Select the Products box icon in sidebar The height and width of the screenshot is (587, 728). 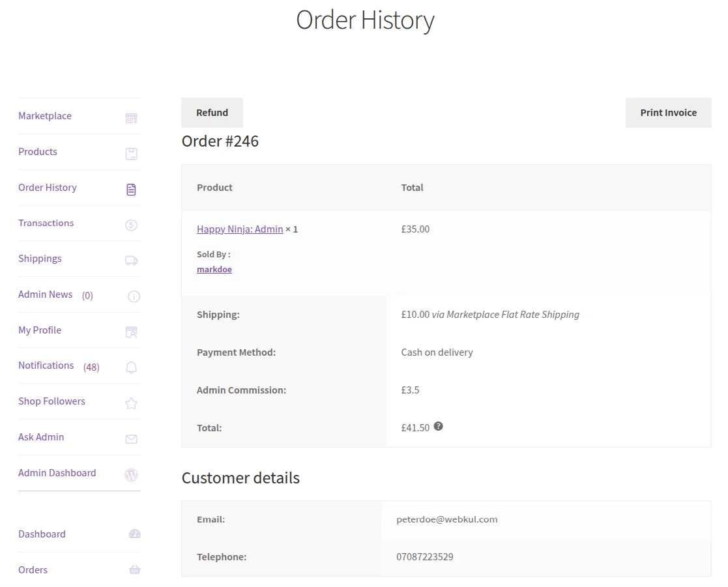coord(131,153)
